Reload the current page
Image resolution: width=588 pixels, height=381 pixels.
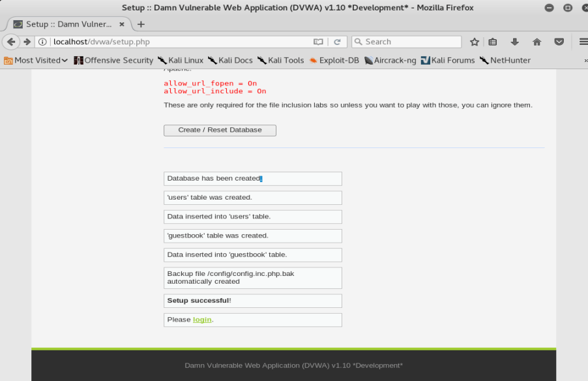coord(337,42)
